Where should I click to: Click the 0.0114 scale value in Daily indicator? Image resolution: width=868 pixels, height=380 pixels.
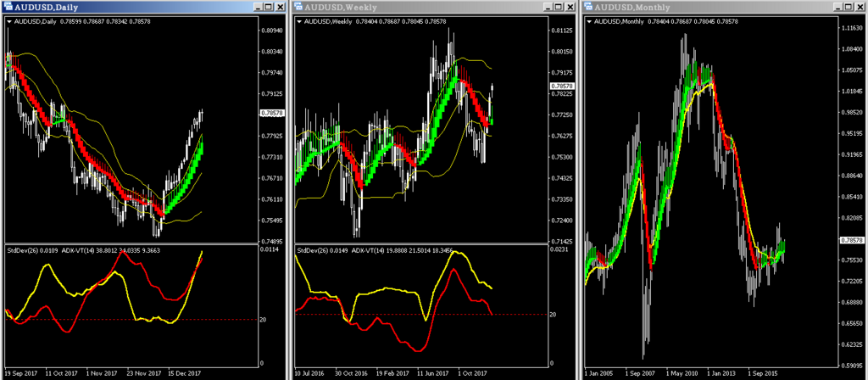click(x=270, y=250)
